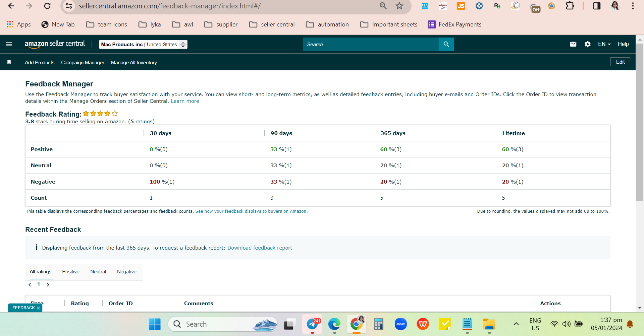Close the FEEDBACK tab with its X
The height and width of the screenshot is (336, 644).
coord(39,308)
